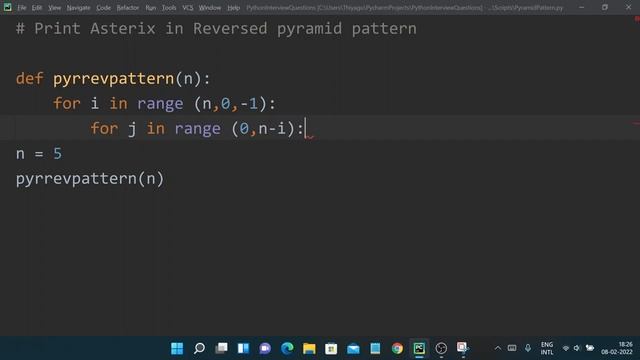The height and width of the screenshot is (360, 640).
Task: Open the Tools menu
Action: [169, 8]
